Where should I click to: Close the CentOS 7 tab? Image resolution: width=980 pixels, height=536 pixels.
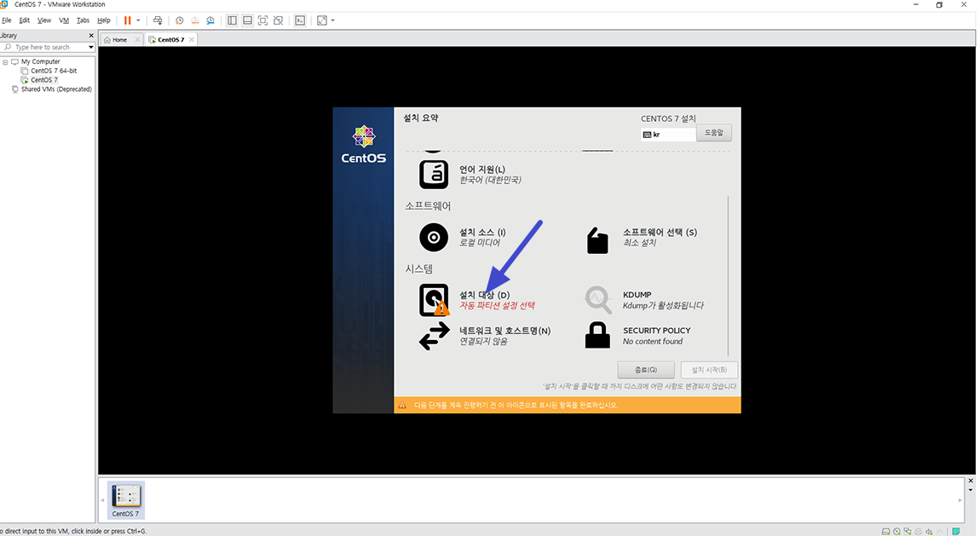(192, 39)
